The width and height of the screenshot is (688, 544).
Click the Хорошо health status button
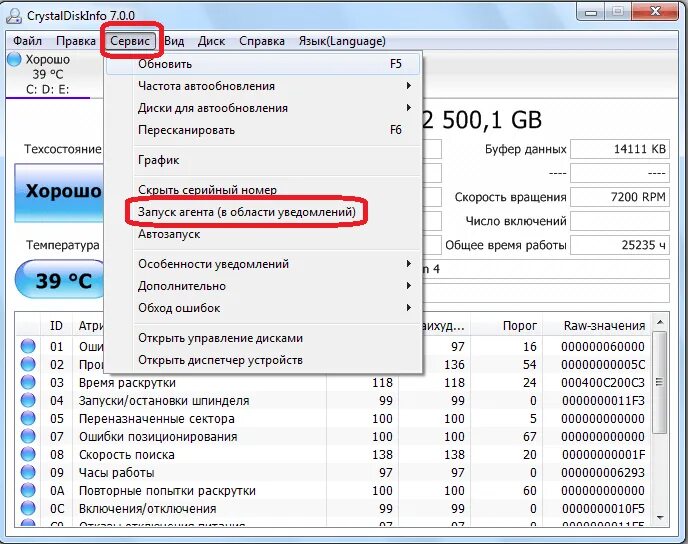point(59,193)
